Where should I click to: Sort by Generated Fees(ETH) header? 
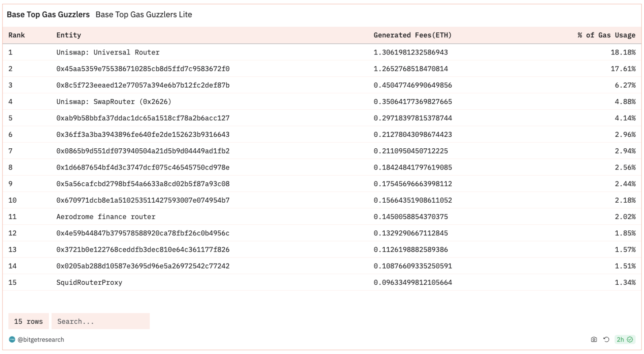[x=413, y=35]
